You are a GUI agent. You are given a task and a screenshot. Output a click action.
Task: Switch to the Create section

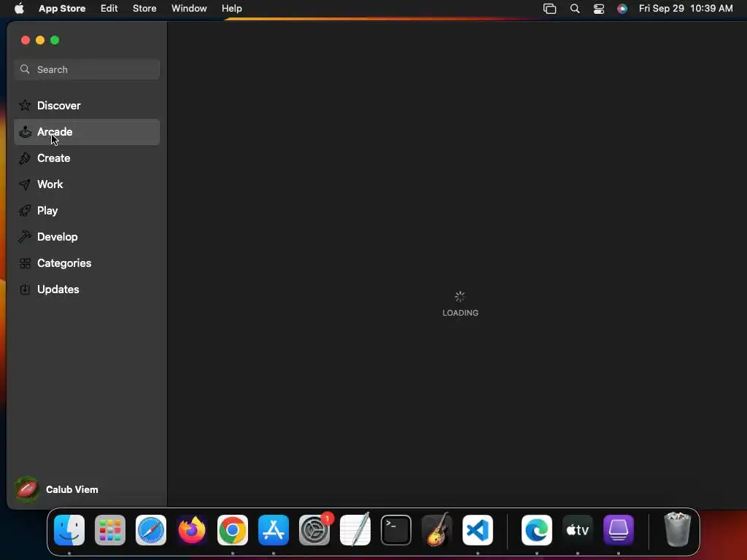point(87,158)
